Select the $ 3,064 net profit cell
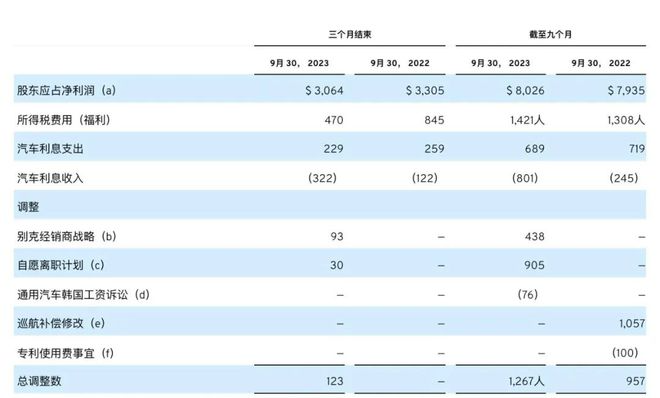The image size is (660, 398). point(324,90)
